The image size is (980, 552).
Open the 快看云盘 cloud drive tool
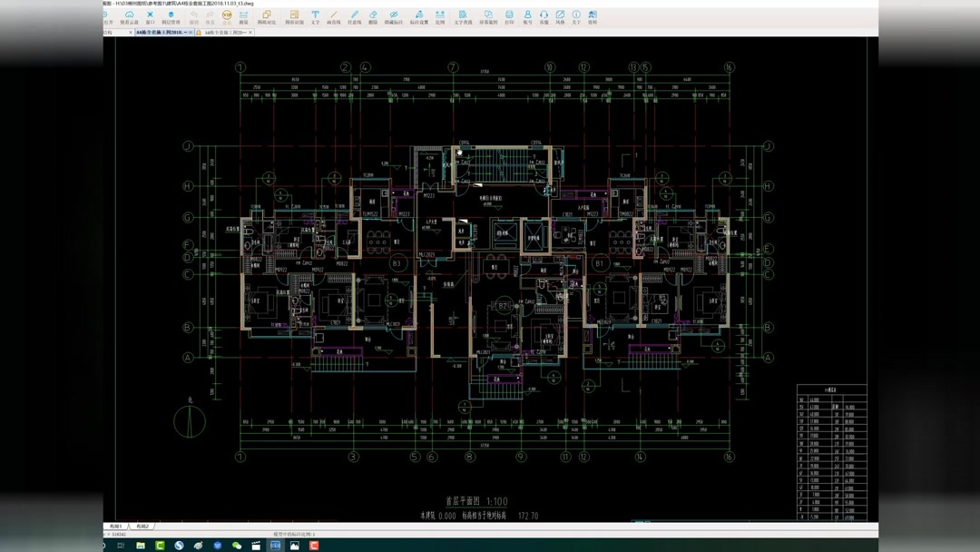[x=130, y=17]
